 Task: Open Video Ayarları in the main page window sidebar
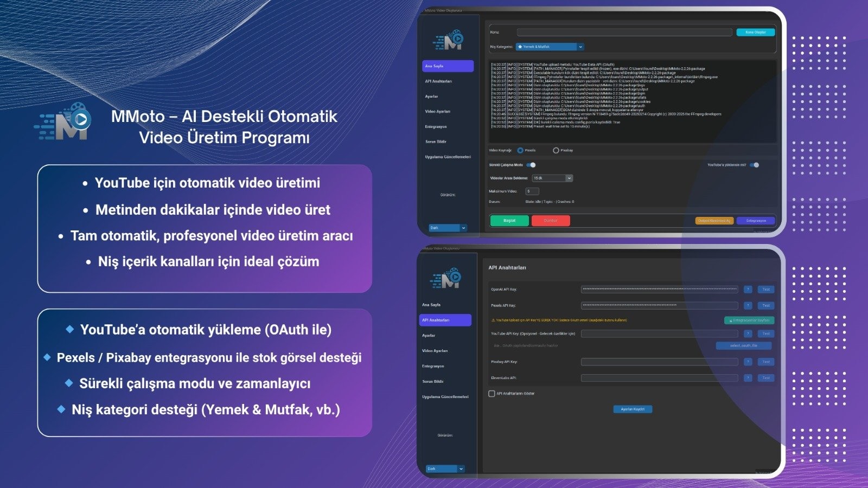pyautogui.click(x=438, y=112)
